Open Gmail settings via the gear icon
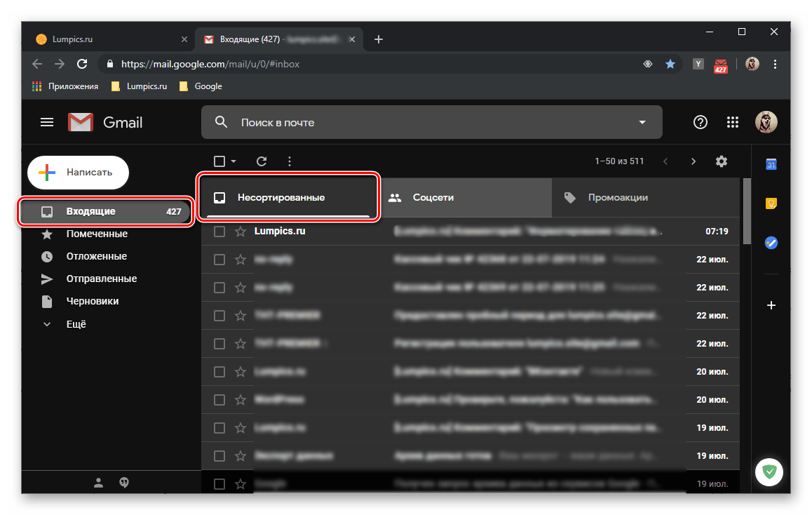This screenshot has width=812, height=515. tap(722, 161)
